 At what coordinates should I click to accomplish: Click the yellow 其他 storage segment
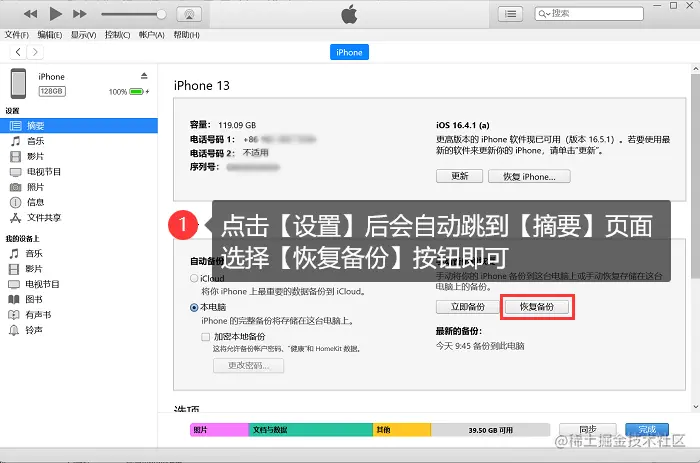pos(402,430)
